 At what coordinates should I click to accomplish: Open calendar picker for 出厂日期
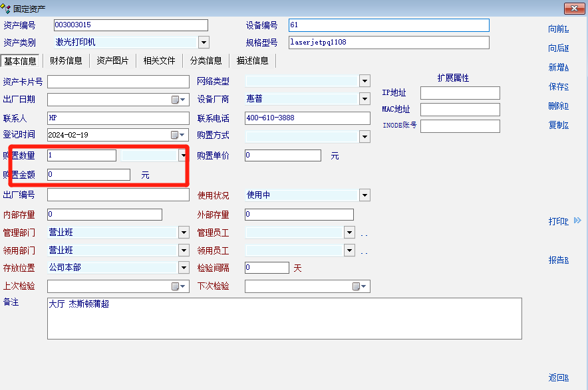(x=176, y=100)
